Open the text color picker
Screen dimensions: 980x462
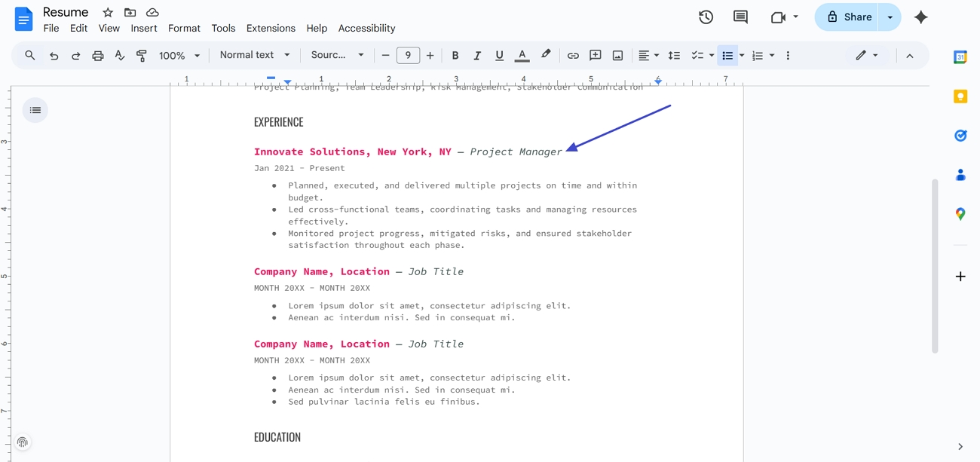522,55
